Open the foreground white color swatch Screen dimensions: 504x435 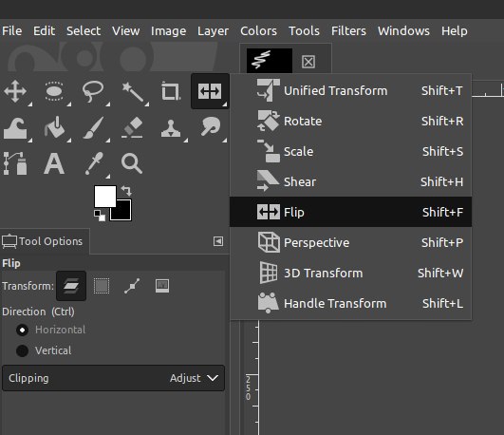pyautogui.click(x=104, y=197)
